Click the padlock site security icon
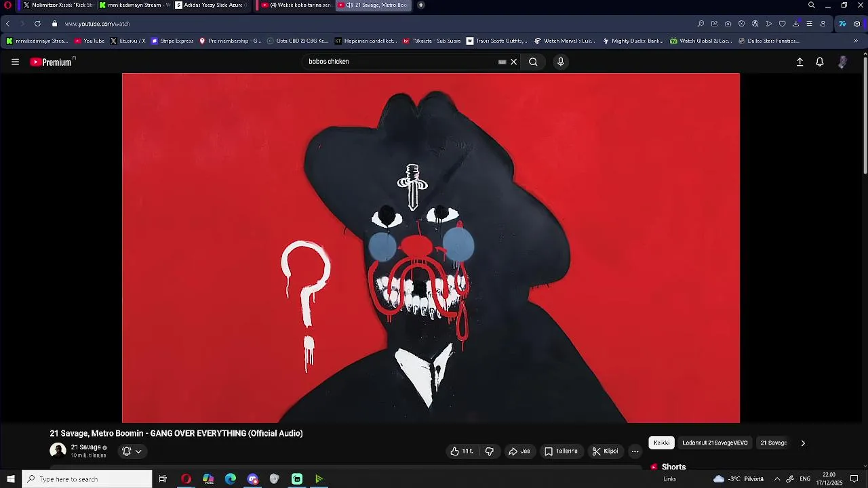Viewport: 868px width, 488px height. pos(55,24)
